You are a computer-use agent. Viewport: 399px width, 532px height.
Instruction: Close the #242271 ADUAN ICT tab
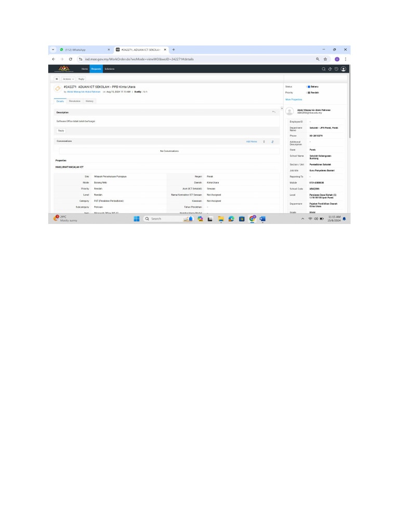click(x=165, y=49)
